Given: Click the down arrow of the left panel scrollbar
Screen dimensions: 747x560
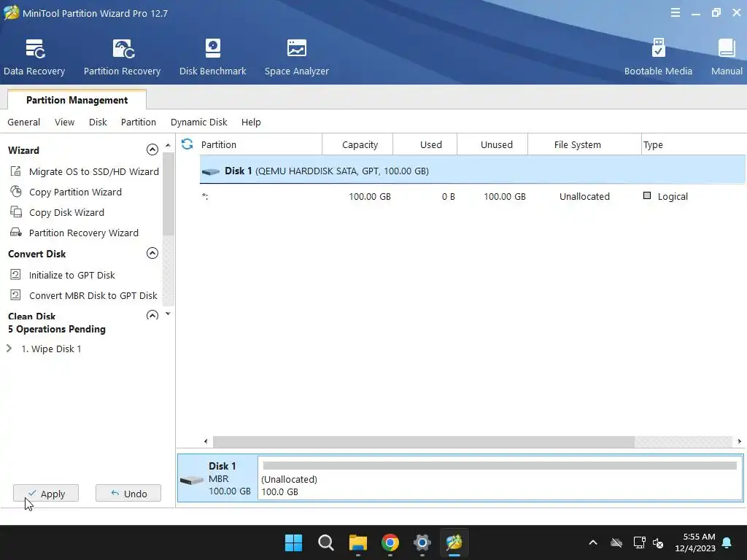Looking at the screenshot, I should pyautogui.click(x=168, y=314).
